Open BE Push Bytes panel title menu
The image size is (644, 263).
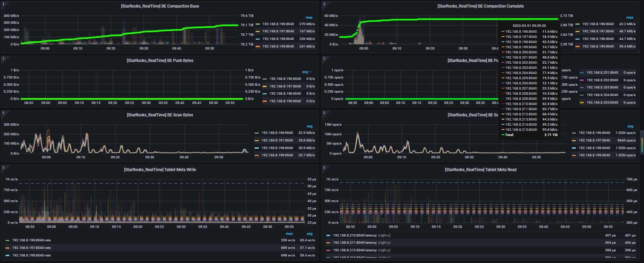pyautogui.click(x=160, y=61)
